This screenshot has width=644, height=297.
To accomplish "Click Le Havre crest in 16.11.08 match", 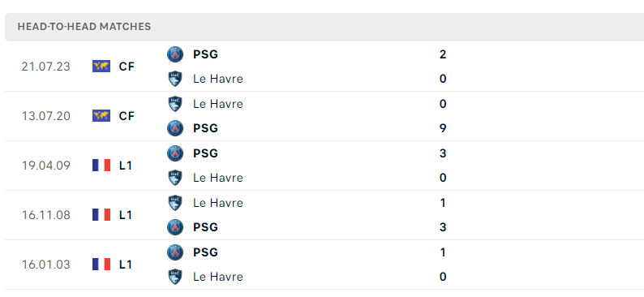I will click(175, 203).
